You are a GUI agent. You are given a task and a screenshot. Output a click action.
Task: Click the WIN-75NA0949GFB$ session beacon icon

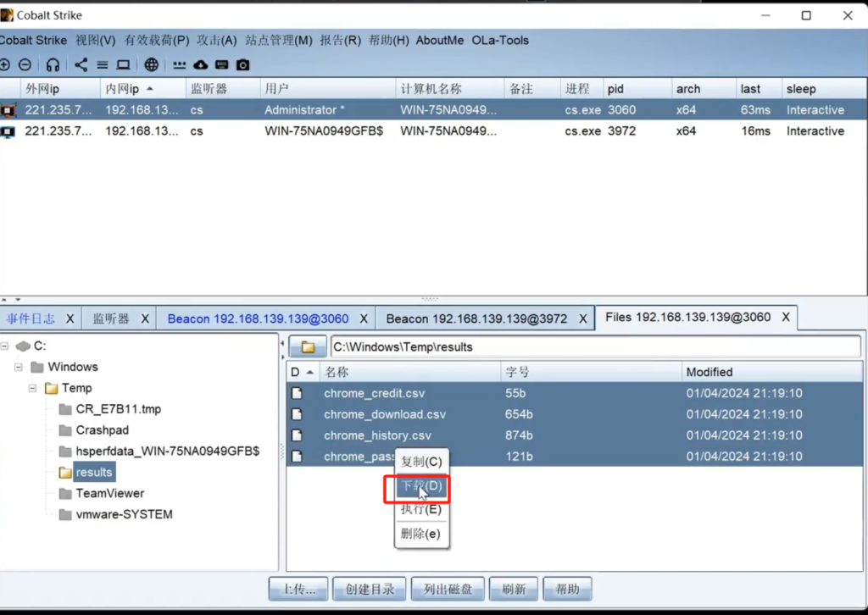[8, 131]
